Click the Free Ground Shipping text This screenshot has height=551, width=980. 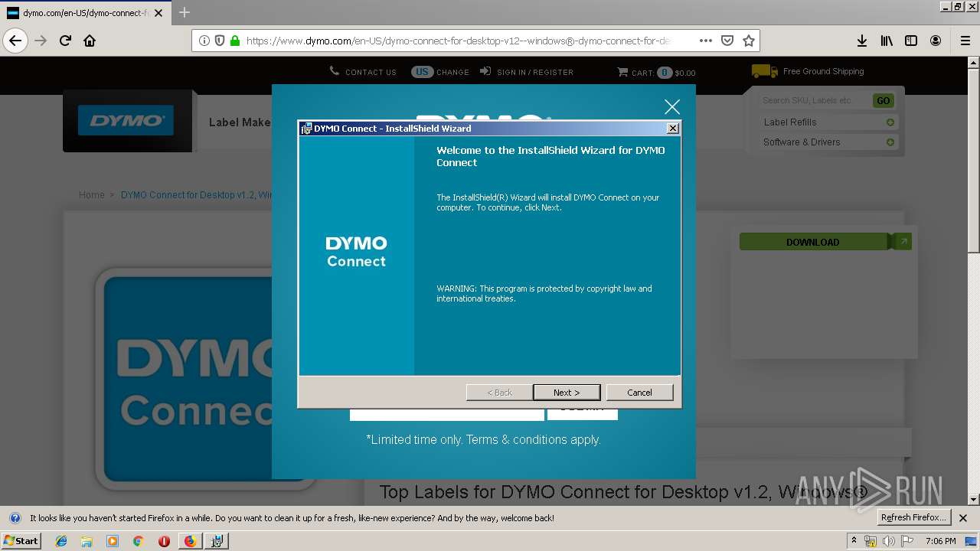tap(823, 71)
